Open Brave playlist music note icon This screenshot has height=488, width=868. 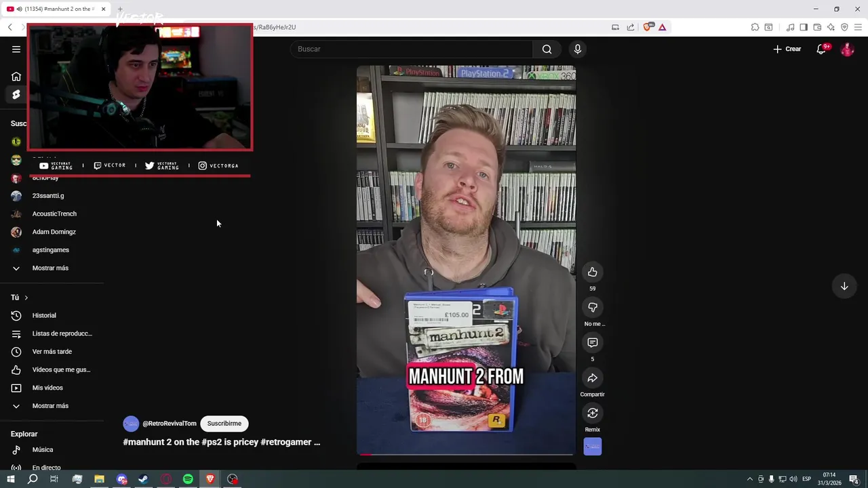[x=790, y=27]
